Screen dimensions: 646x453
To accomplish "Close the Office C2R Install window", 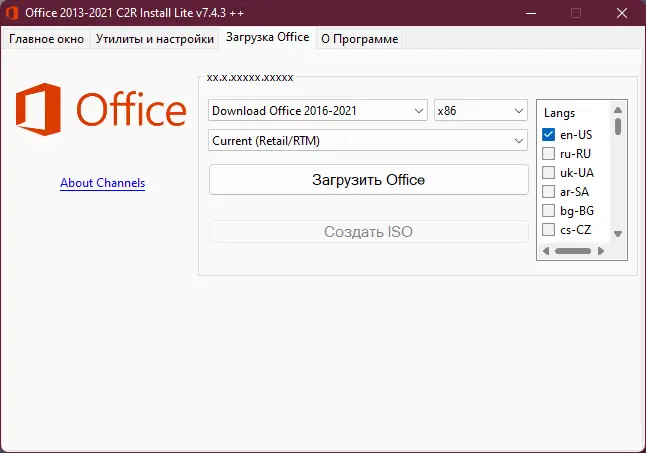I will click(x=622, y=13).
